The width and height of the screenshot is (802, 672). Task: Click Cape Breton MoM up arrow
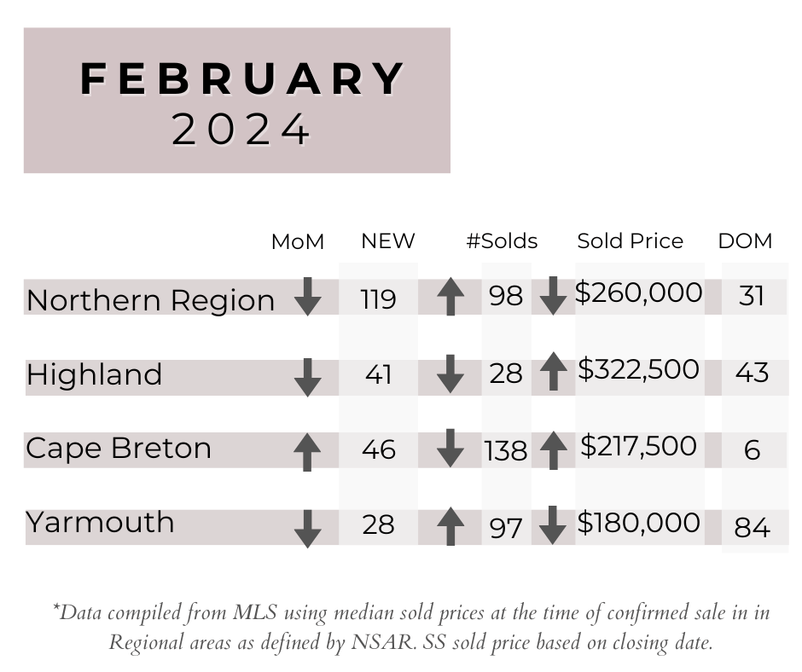[307, 452]
